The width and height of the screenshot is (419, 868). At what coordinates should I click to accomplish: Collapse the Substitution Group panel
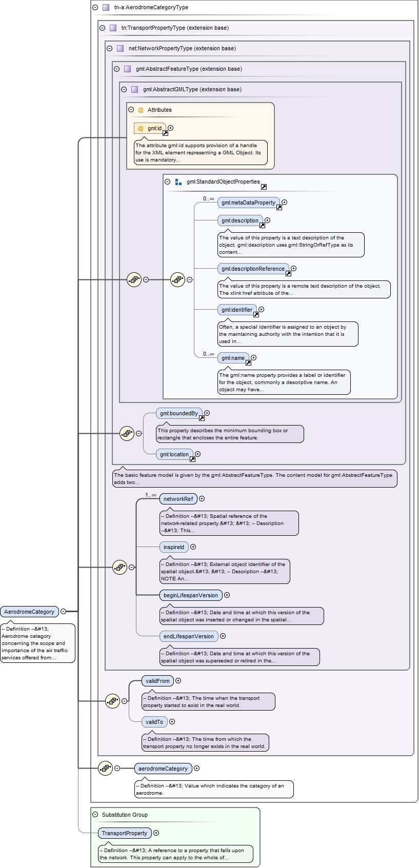point(95,814)
